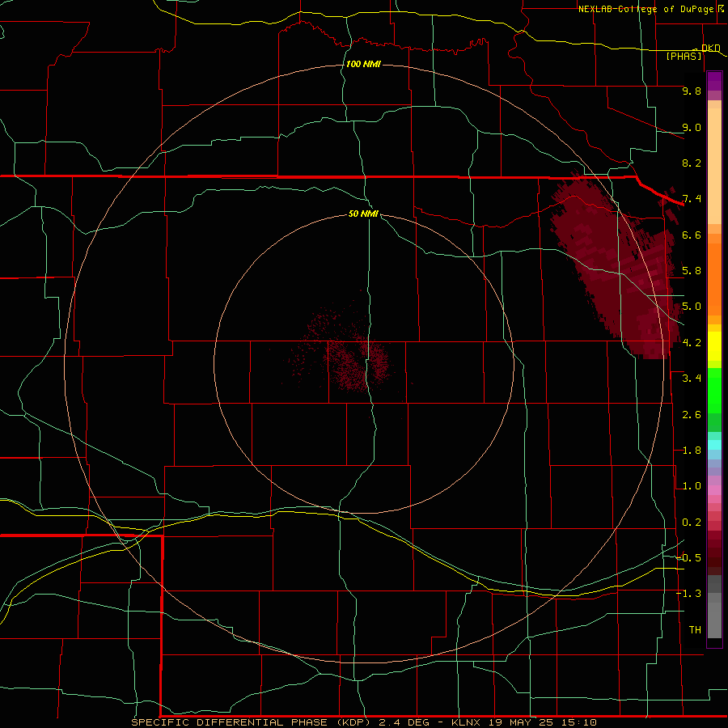
Task: Click the 0.2 value on color scale
Action: (x=692, y=523)
